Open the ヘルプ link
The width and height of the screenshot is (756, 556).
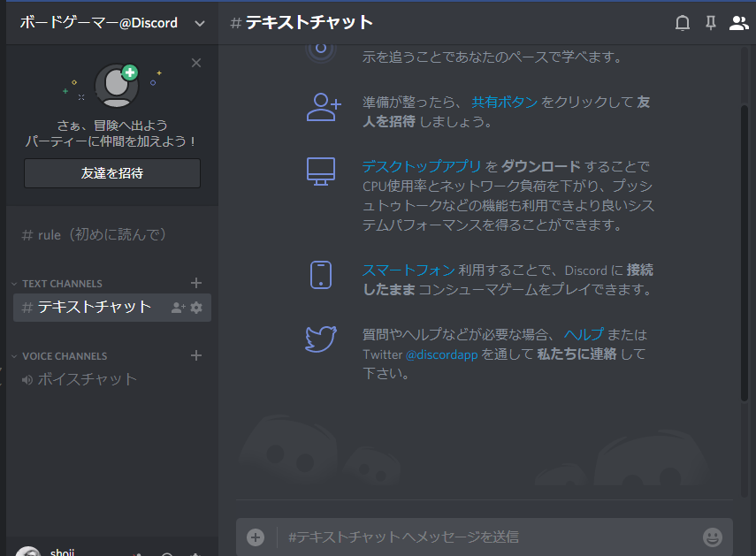click(584, 334)
